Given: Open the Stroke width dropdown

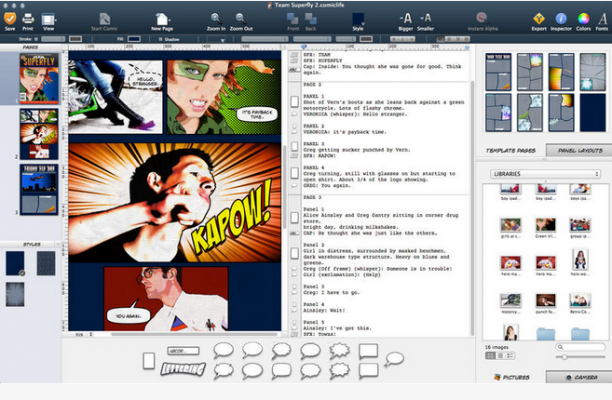Looking at the screenshot, I should pos(53,39).
